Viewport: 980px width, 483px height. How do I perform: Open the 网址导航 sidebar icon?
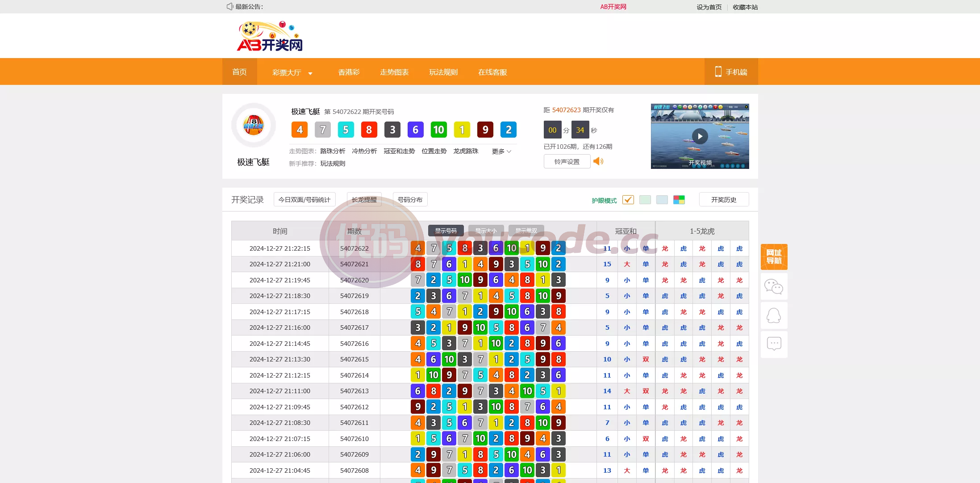774,257
